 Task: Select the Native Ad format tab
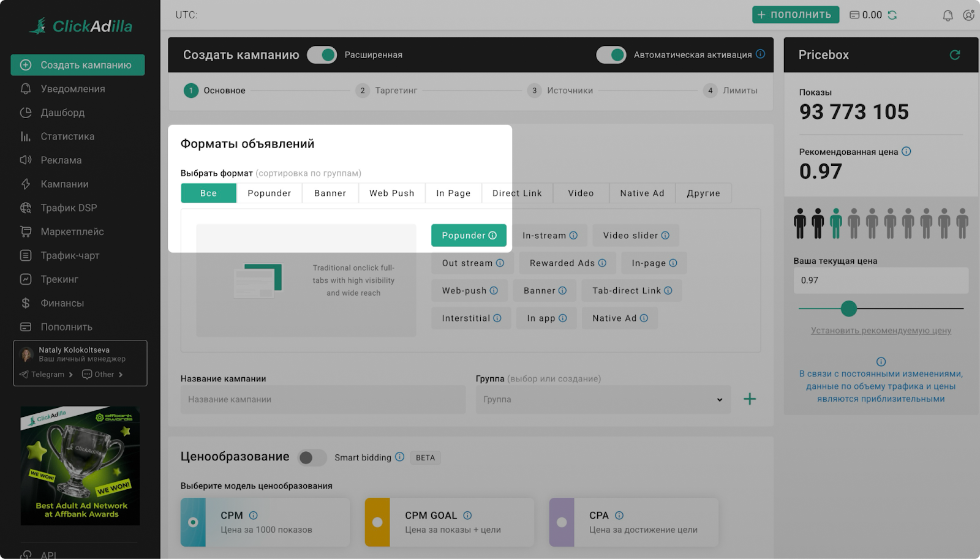pyautogui.click(x=642, y=193)
